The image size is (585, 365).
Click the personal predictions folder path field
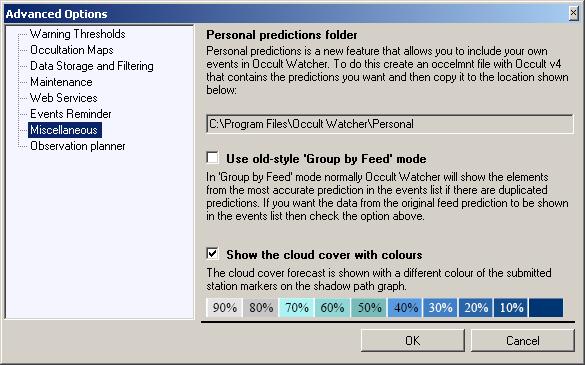[x=390, y=124]
